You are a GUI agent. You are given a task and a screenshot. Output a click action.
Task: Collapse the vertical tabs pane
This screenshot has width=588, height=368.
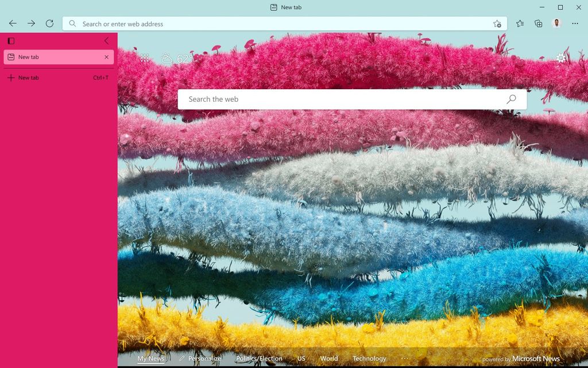click(x=106, y=41)
